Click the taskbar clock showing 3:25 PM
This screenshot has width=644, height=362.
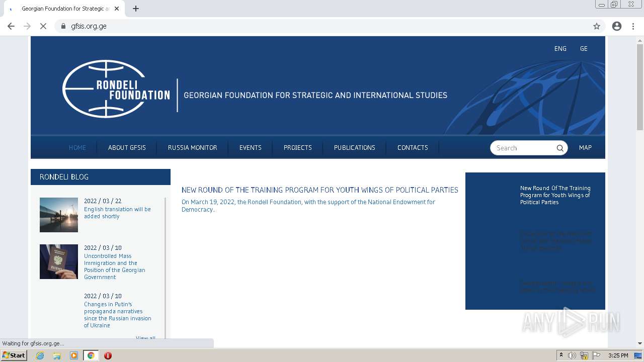[618, 355]
